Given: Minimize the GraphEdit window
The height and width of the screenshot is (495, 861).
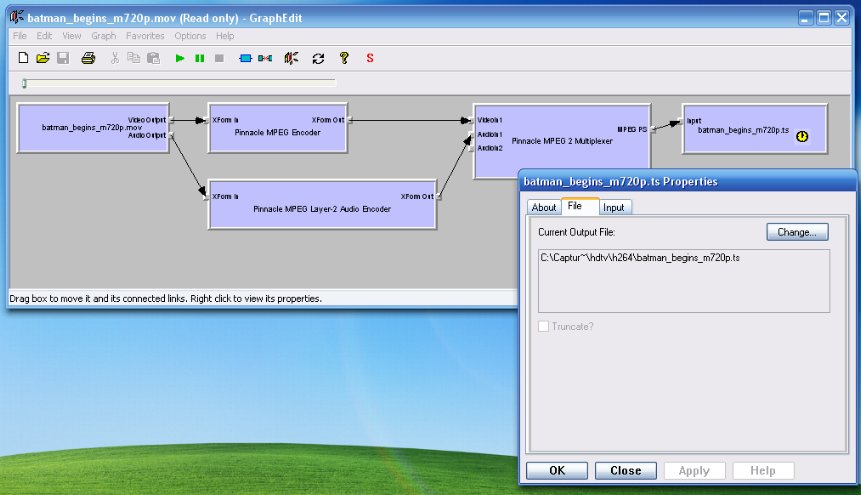Looking at the screenshot, I should (806, 18).
